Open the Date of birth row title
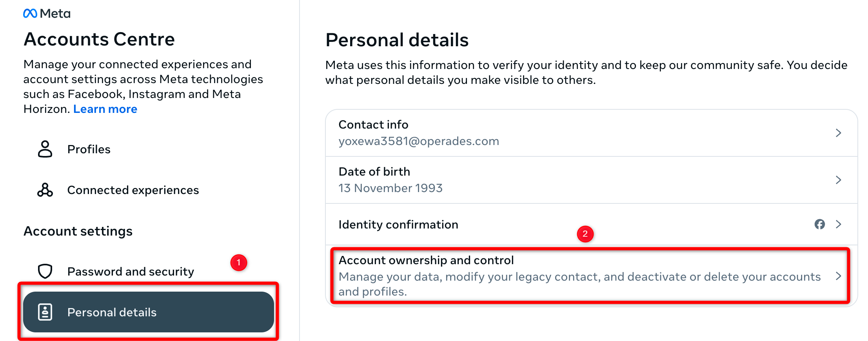This screenshot has width=868, height=341. (x=374, y=172)
